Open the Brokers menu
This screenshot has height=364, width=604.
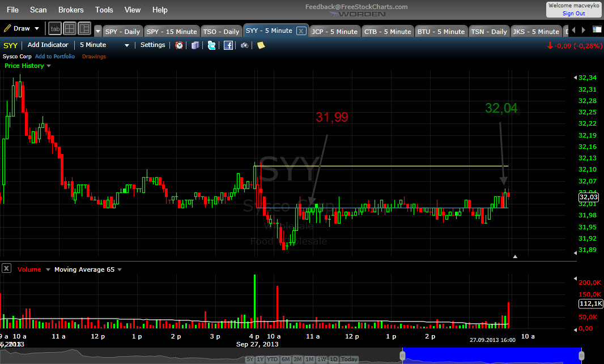[x=71, y=10]
